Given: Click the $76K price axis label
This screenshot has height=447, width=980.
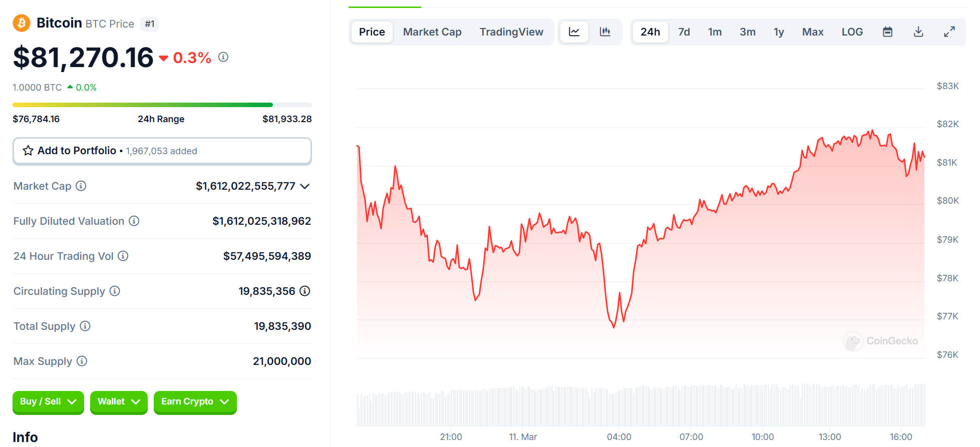Looking at the screenshot, I should coord(947,355).
